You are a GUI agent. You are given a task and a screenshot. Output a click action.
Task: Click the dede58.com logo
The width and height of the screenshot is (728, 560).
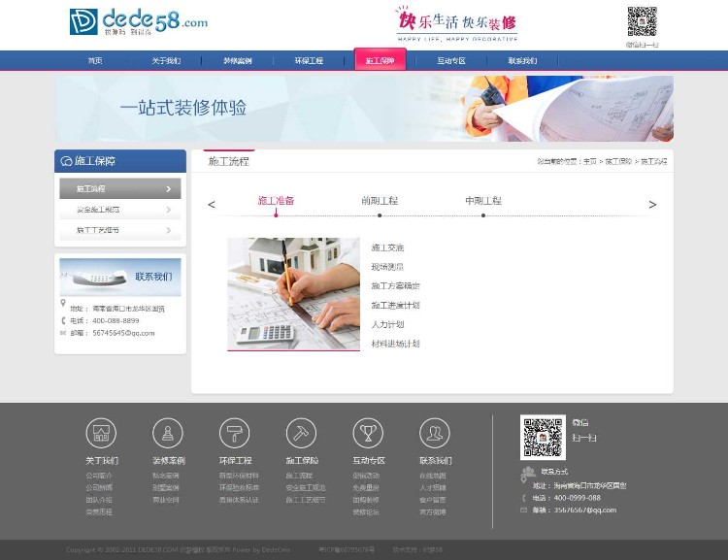[138, 22]
